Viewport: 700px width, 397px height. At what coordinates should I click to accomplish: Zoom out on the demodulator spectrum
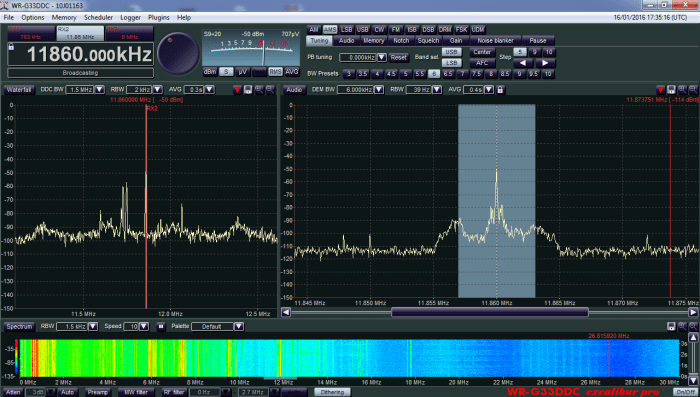tap(693, 90)
